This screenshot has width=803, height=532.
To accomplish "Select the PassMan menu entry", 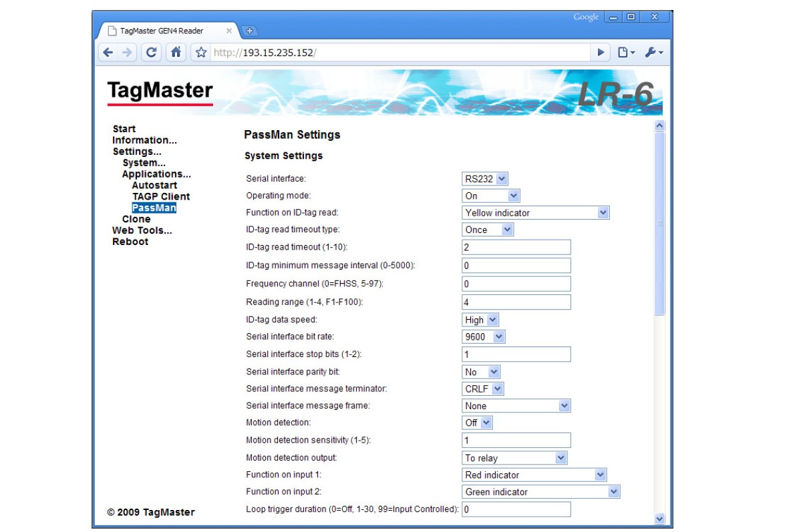I will point(154,208).
